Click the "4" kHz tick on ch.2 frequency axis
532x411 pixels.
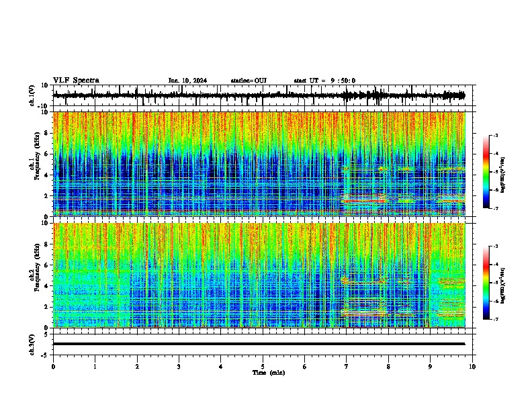tap(47, 287)
